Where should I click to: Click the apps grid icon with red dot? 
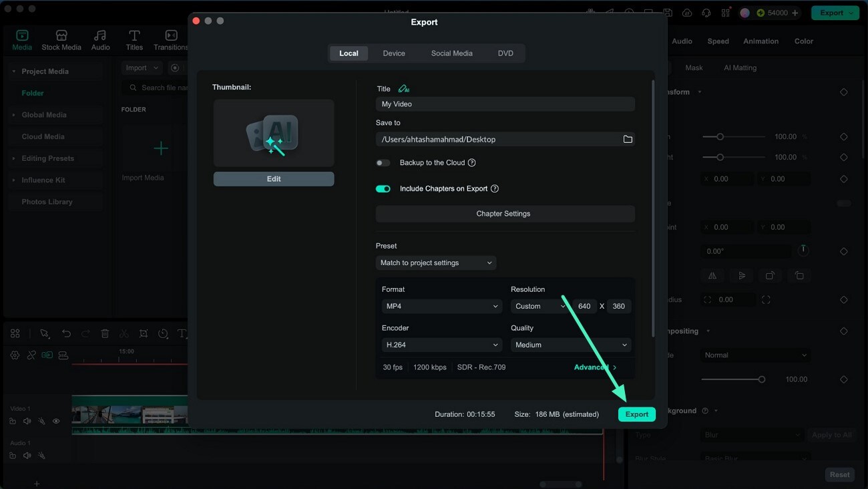click(726, 13)
